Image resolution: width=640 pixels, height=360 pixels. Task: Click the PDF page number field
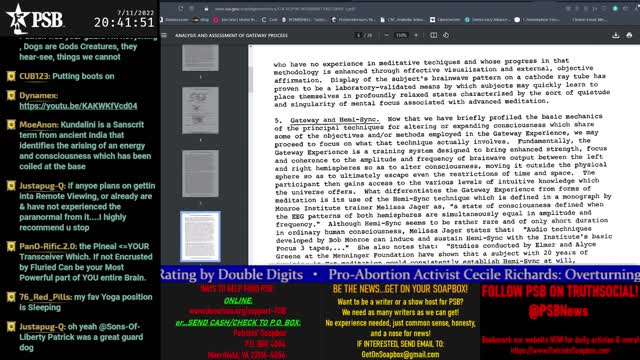tap(359, 36)
